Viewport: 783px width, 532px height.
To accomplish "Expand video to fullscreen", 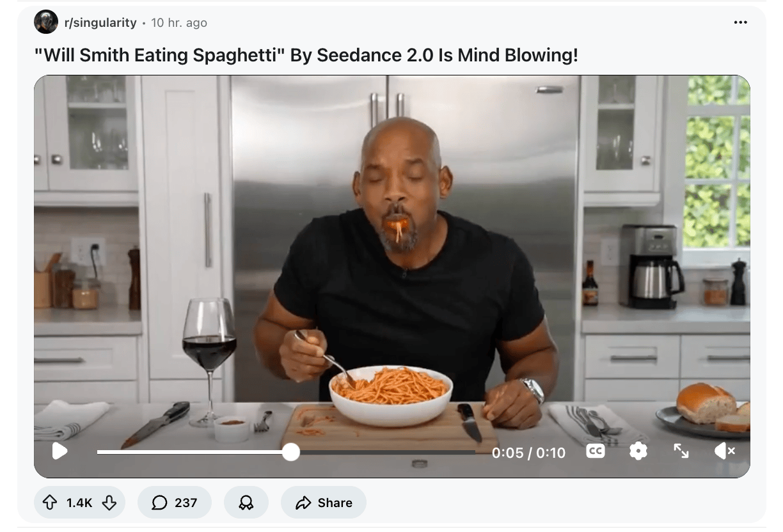I will click(681, 451).
